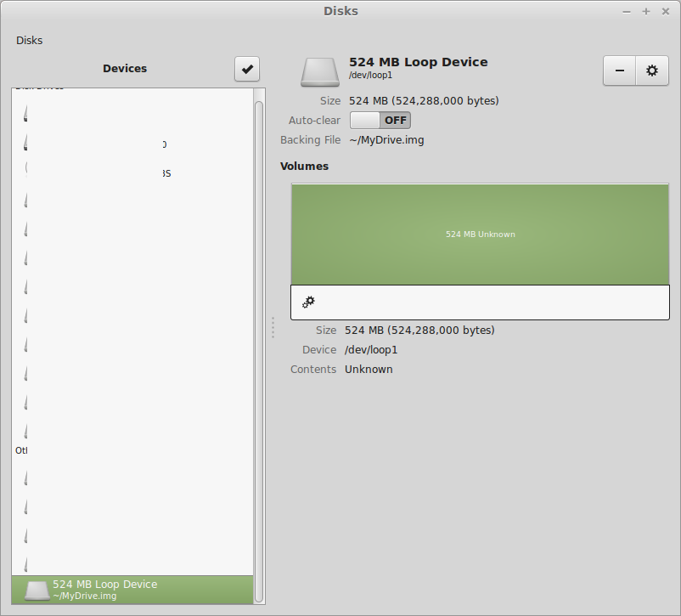The height and width of the screenshot is (616, 681).
Task: Click the Disks window title bar
Action: coord(340,11)
